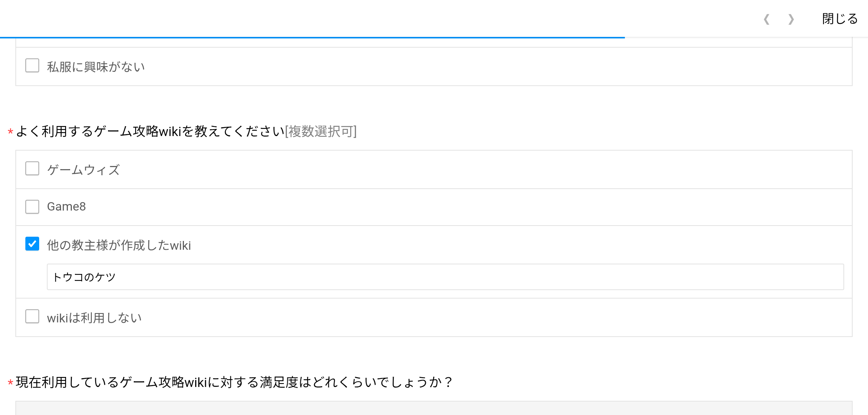Click the 現在利用しているゲーム攻略wiki satisfaction question title
The width and height of the screenshot is (868, 415).
234,383
